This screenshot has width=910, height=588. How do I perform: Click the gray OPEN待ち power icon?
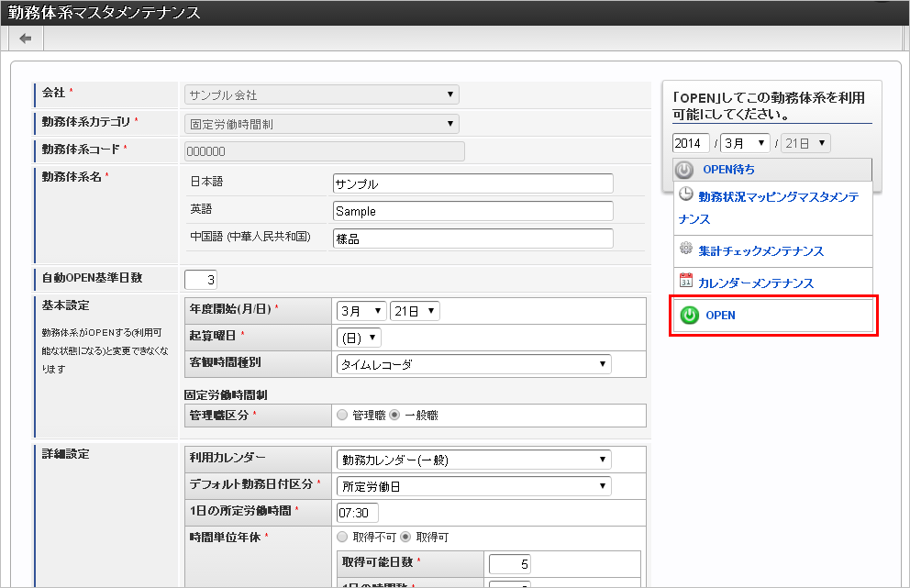click(684, 170)
